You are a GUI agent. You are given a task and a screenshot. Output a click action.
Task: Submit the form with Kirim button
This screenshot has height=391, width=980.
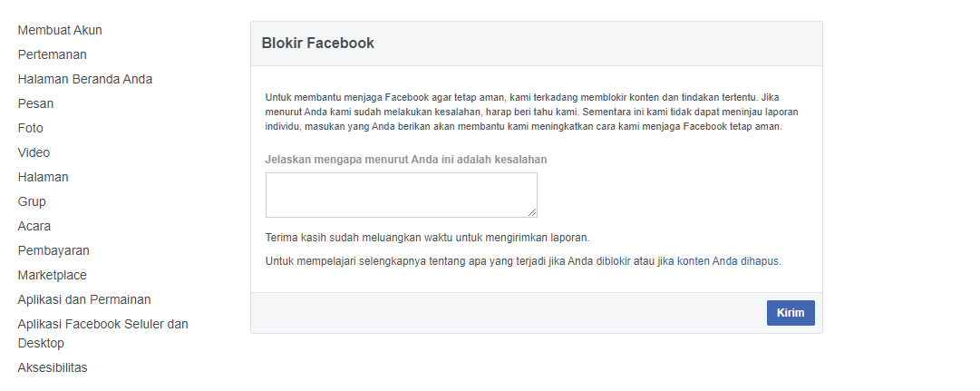click(791, 313)
